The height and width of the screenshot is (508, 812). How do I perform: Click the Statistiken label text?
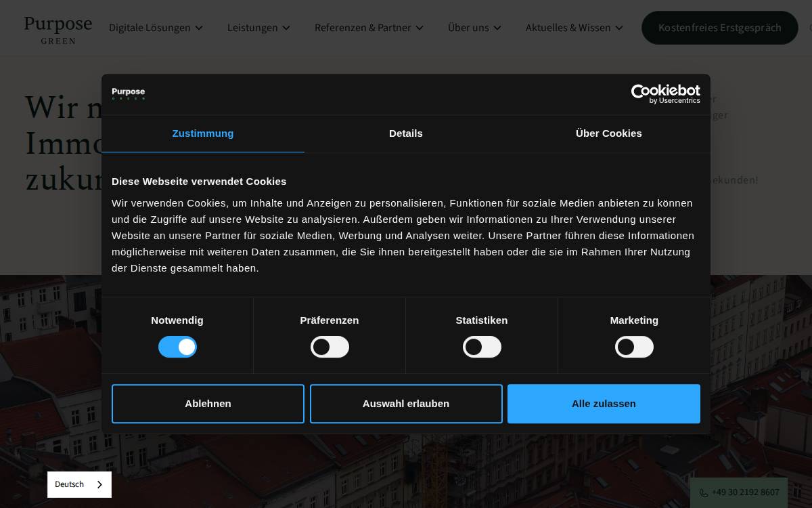tap(482, 320)
